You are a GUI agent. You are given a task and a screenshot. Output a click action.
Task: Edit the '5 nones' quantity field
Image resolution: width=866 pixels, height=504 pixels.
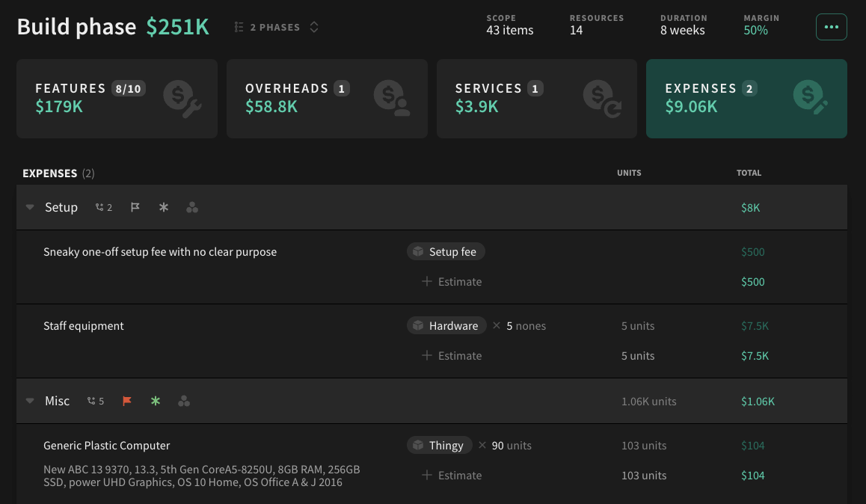tap(526, 326)
